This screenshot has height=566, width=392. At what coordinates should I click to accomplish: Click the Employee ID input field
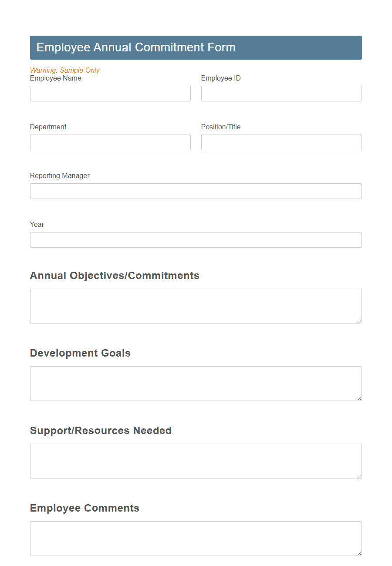click(x=281, y=94)
